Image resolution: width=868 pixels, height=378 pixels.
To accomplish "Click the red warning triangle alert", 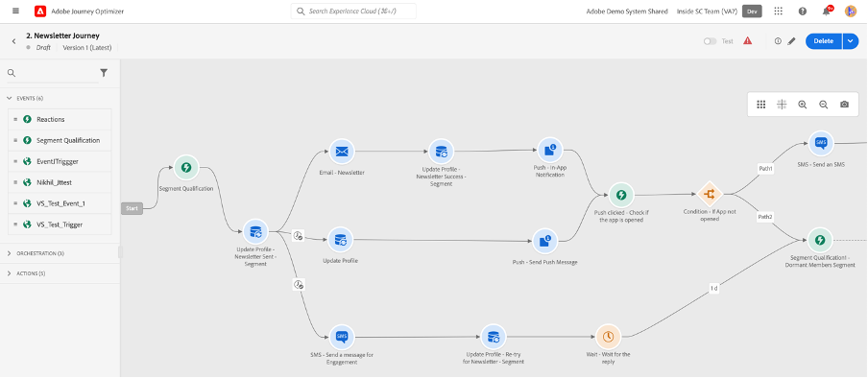I will coord(747,40).
